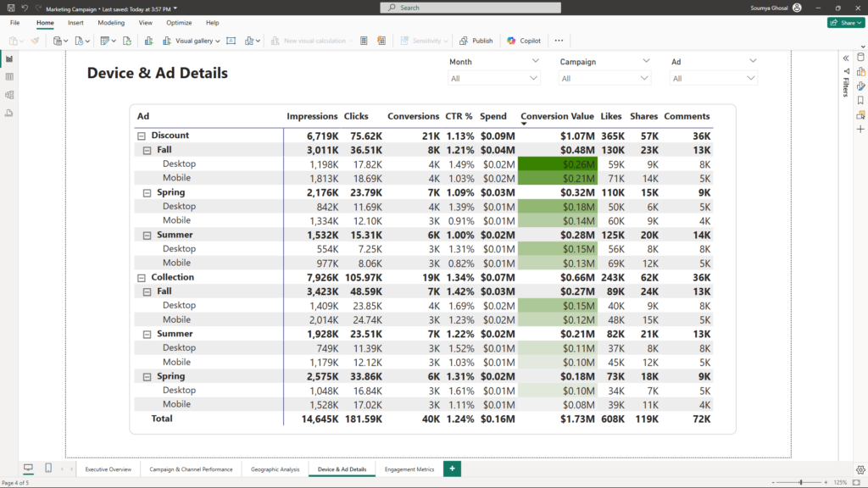
Task: Open the Report view in left sidebar
Action: tap(9, 58)
